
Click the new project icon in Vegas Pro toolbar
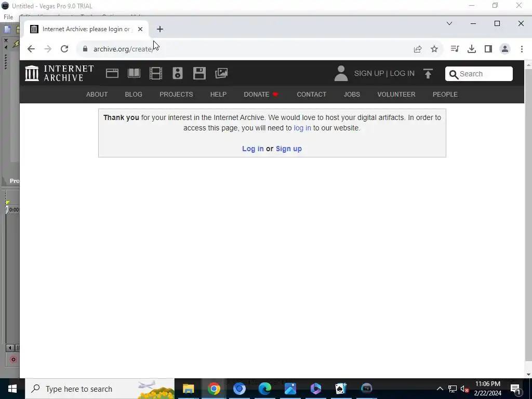[7, 30]
